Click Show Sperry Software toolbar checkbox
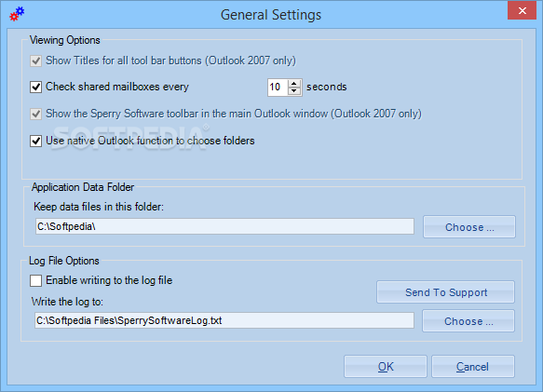 coord(35,114)
